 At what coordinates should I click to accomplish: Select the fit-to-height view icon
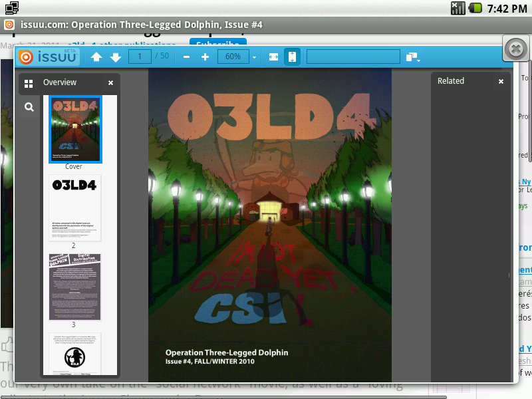(292, 57)
